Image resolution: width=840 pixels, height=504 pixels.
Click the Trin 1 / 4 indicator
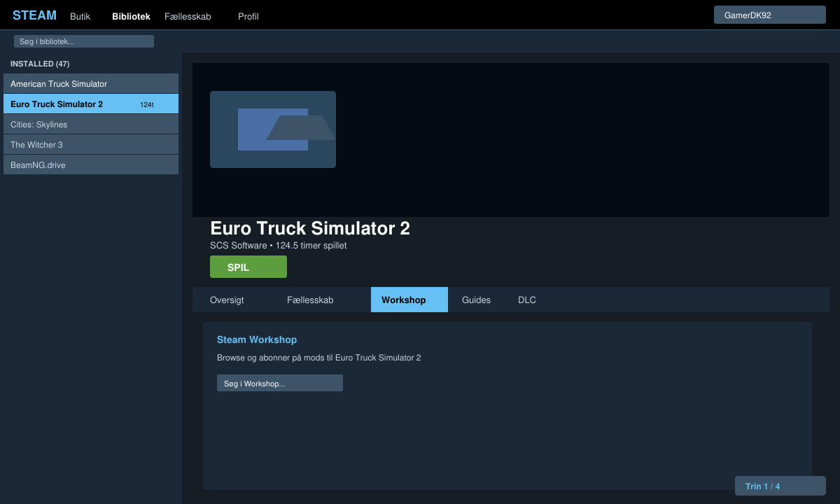(x=780, y=486)
